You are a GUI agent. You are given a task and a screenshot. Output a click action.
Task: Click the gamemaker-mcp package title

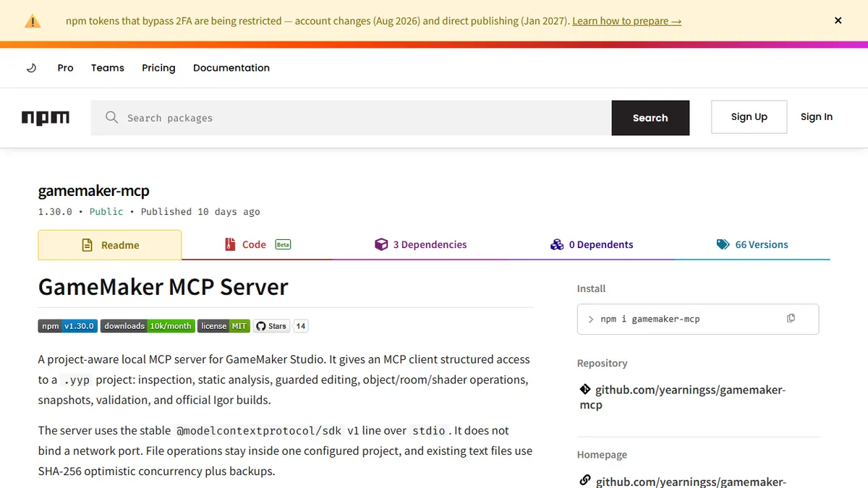click(x=94, y=191)
